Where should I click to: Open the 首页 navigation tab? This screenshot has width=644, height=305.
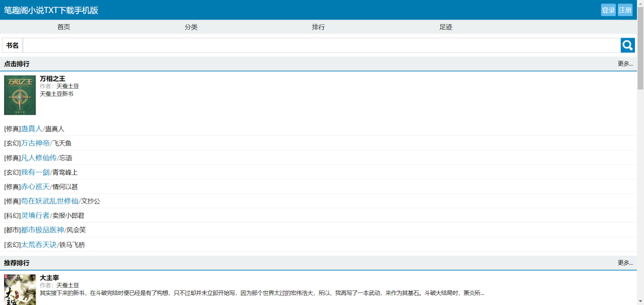coord(63,27)
